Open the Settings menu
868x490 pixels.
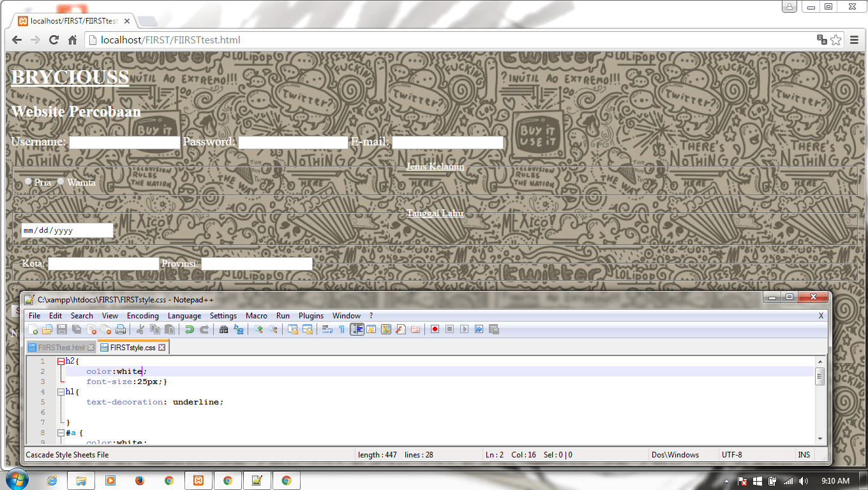(223, 316)
